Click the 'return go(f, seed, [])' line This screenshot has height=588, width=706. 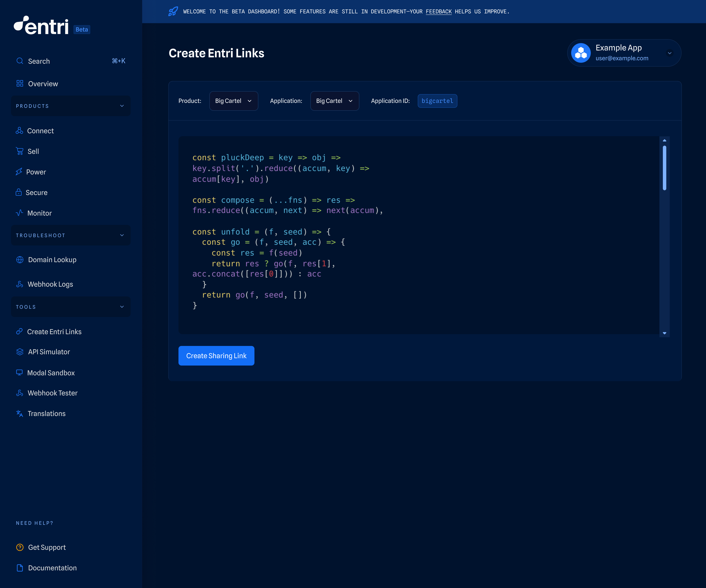coord(254,295)
